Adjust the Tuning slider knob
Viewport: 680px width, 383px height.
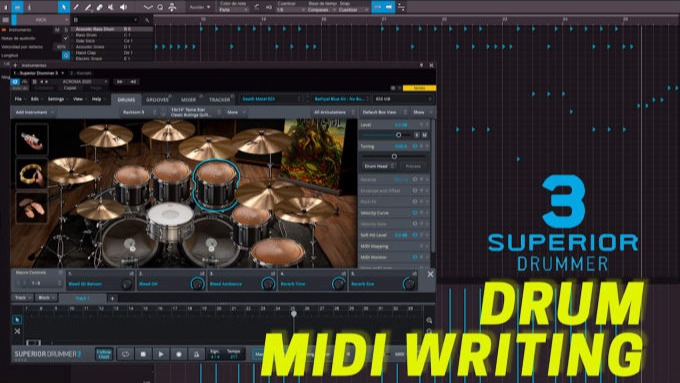pyautogui.click(x=394, y=156)
